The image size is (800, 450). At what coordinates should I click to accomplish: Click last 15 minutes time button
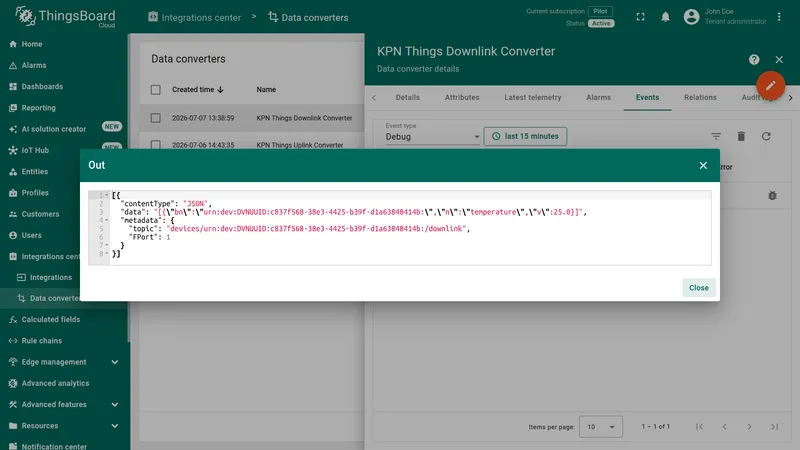pyautogui.click(x=525, y=136)
